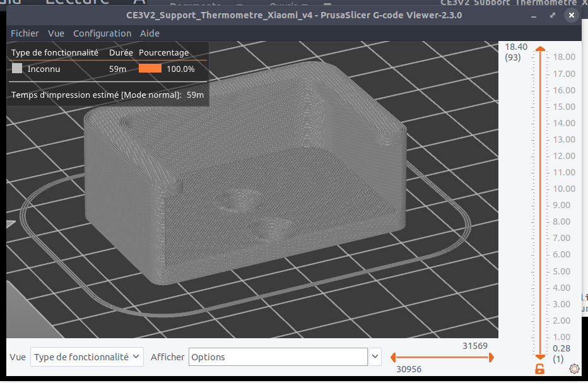Expand the Afficher options dropdown arrow
Screen dimensions: 588x383
click(x=375, y=356)
